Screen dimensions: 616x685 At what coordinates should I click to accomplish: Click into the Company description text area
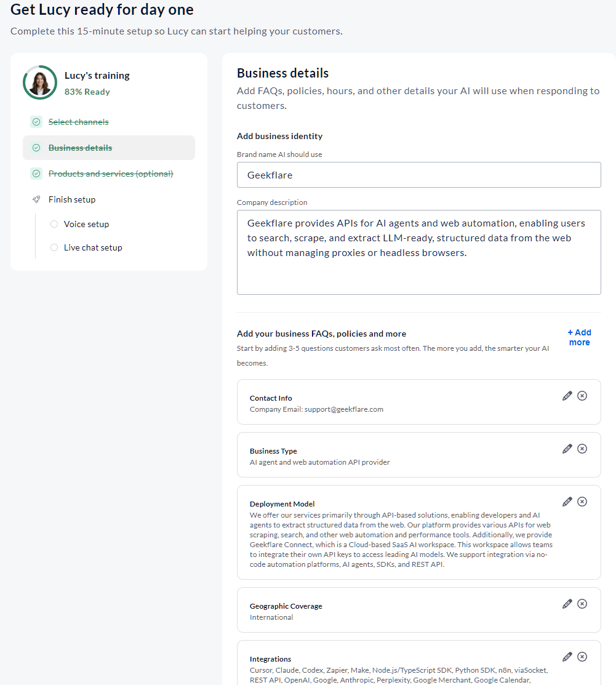pyautogui.click(x=418, y=252)
